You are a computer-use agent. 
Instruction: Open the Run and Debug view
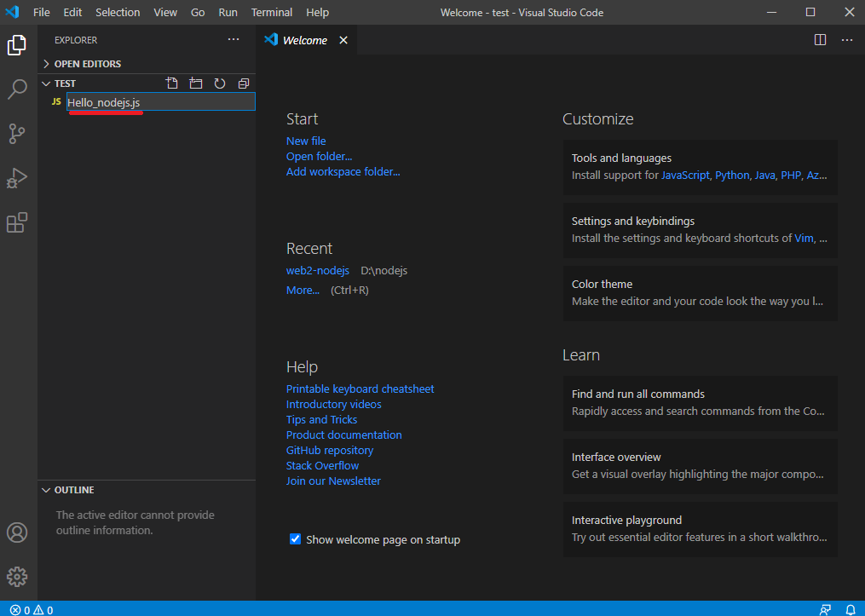pyautogui.click(x=17, y=178)
